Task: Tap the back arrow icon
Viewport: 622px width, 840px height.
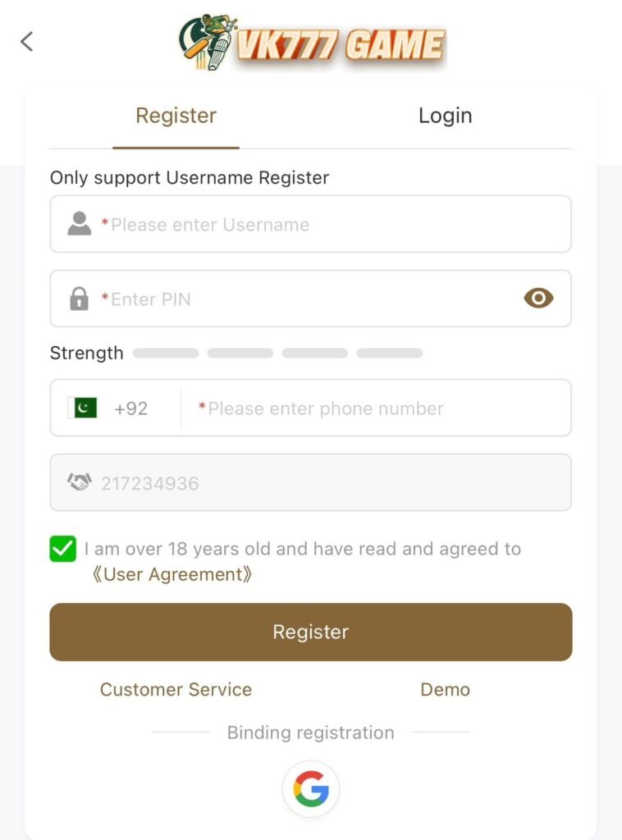Action: [x=27, y=42]
